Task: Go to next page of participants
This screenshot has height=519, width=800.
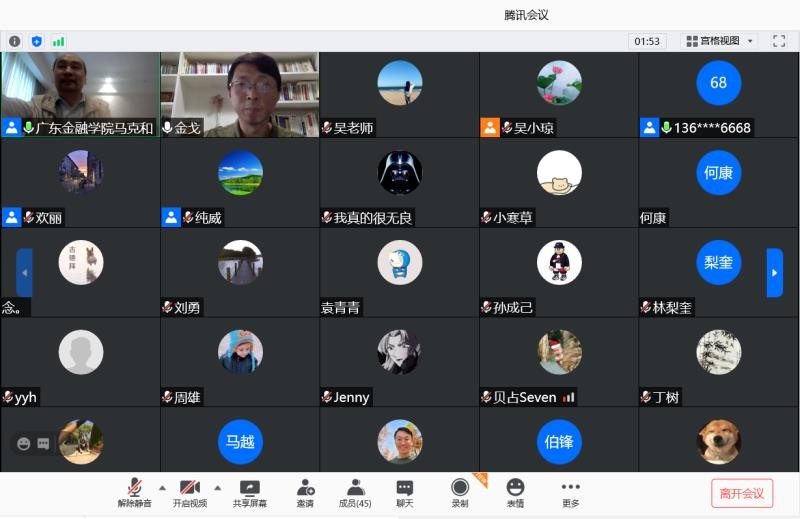Action: coord(774,272)
